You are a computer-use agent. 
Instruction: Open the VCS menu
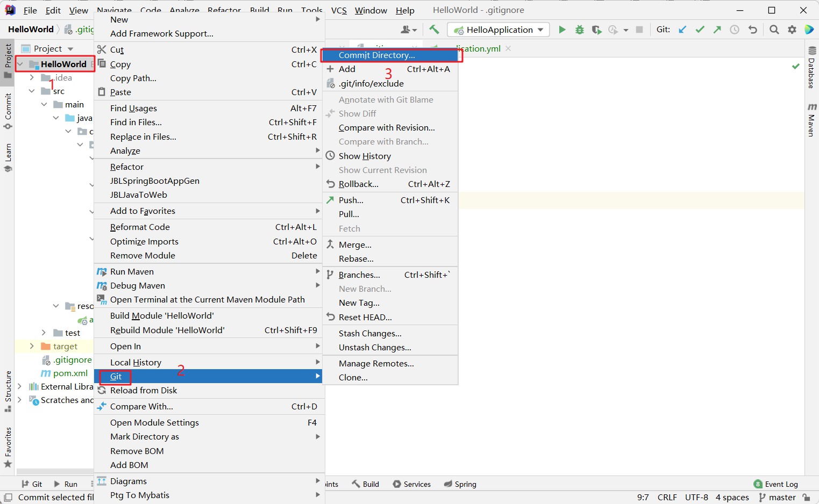(339, 10)
